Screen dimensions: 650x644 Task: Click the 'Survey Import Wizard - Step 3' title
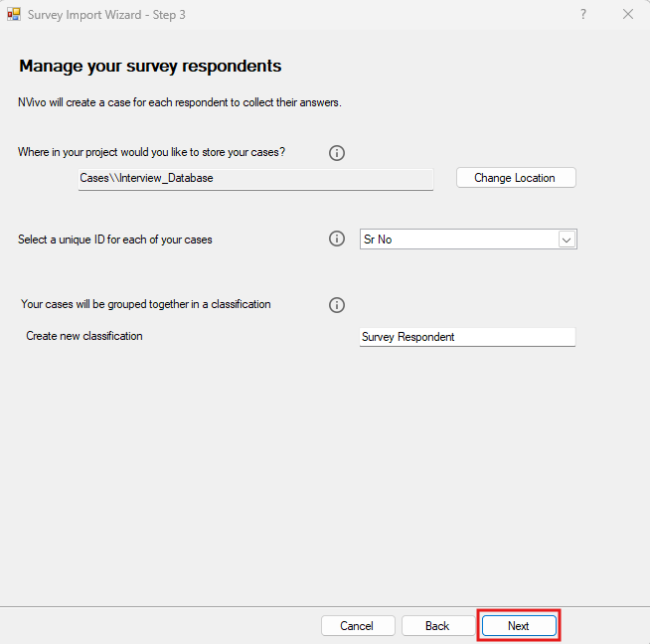click(x=106, y=15)
